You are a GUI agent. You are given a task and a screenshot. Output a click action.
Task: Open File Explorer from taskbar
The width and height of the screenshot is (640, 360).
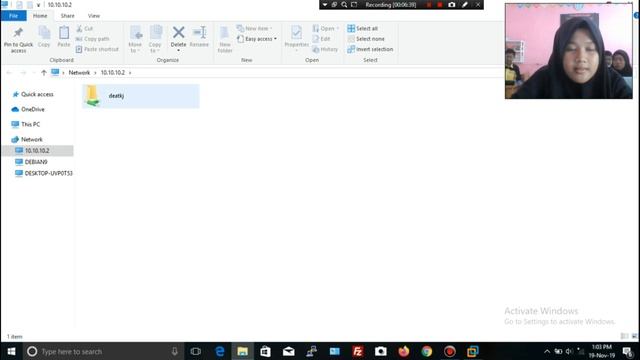tap(242, 351)
